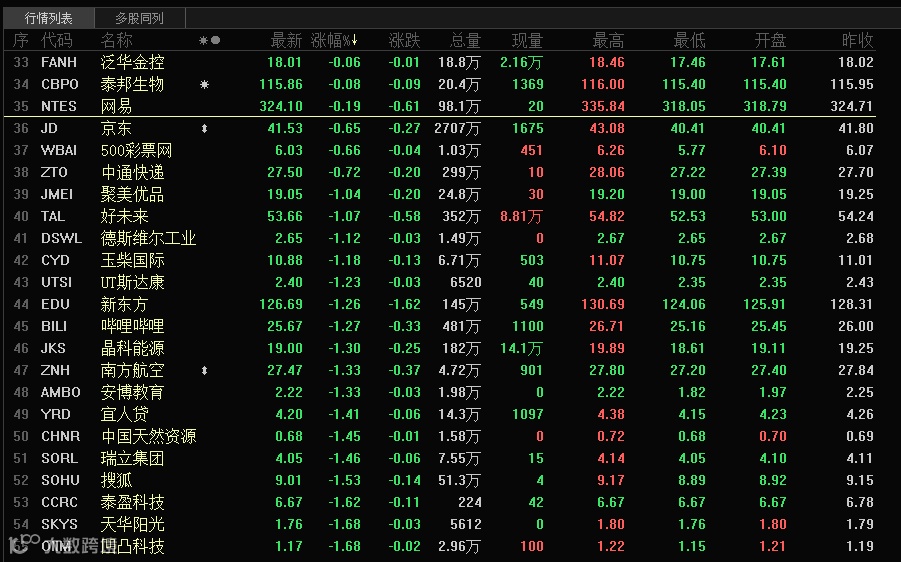The image size is (901, 562).
Task: Click YRD current volume 1097
Action: point(528,414)
